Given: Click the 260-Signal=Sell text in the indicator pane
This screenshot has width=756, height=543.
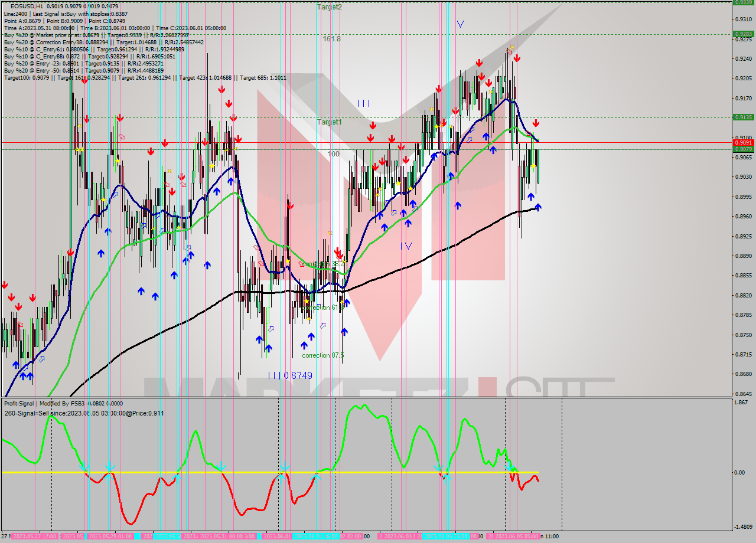Looking at the screenshot, I should pyautogui.click(x=84, y=413).
